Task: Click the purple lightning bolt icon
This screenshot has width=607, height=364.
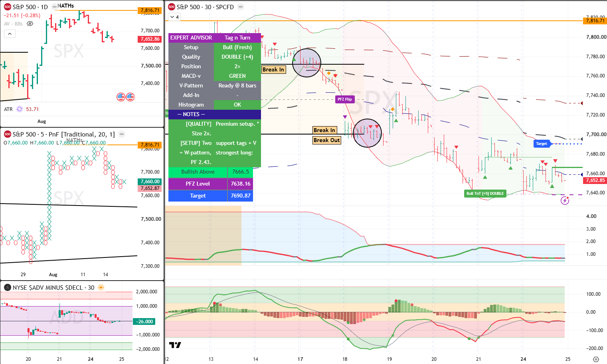Action: click(565, 200)
